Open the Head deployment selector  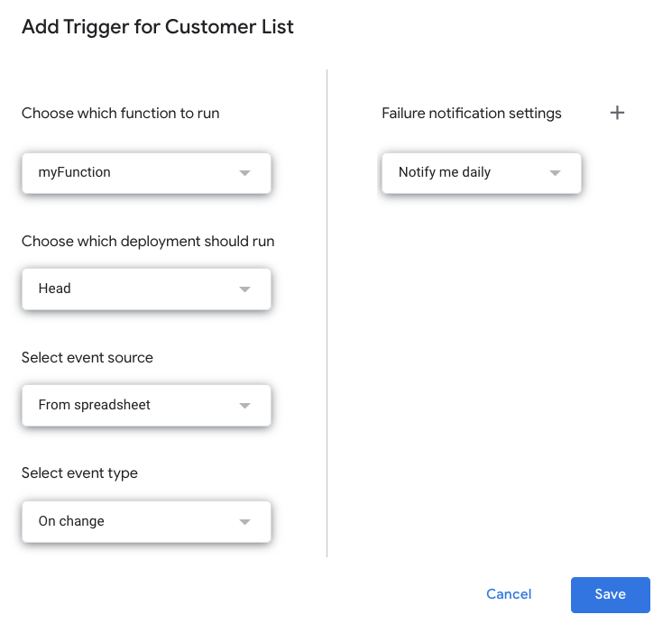(146, 289)
